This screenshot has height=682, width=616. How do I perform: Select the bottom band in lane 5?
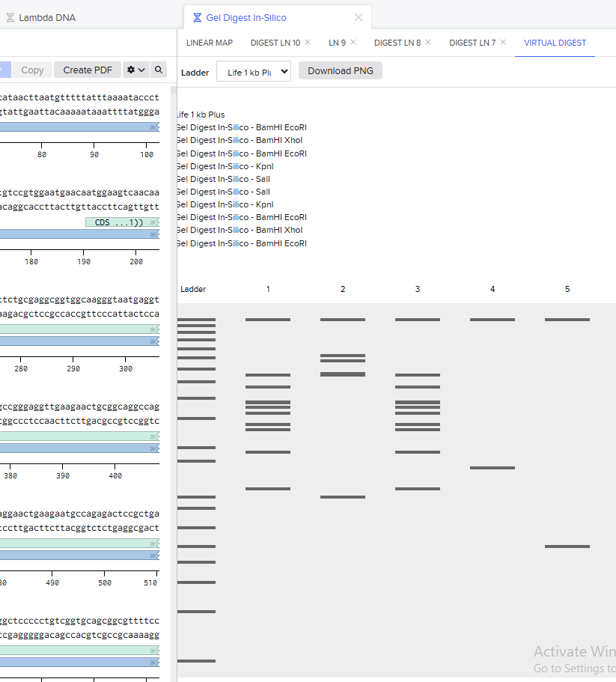567,546
